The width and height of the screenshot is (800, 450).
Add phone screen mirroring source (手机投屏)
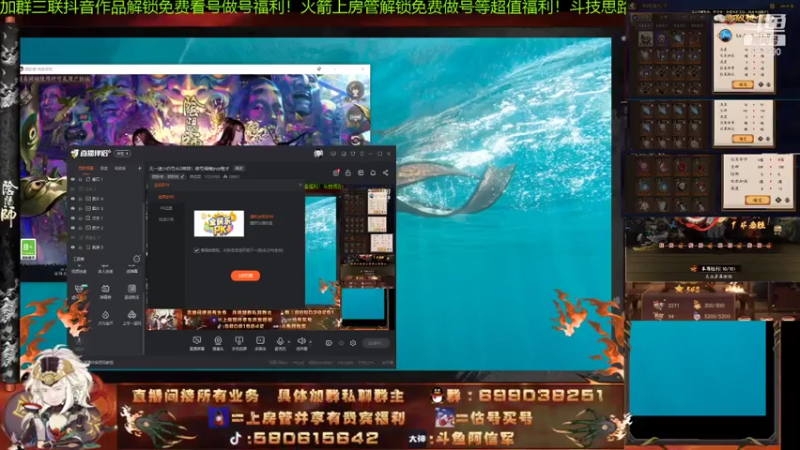click(239, 343)
